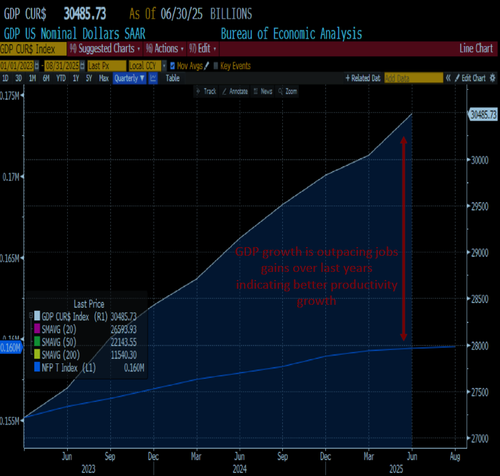Click the blue 0.160M left-axis value tag

(11, 348)
